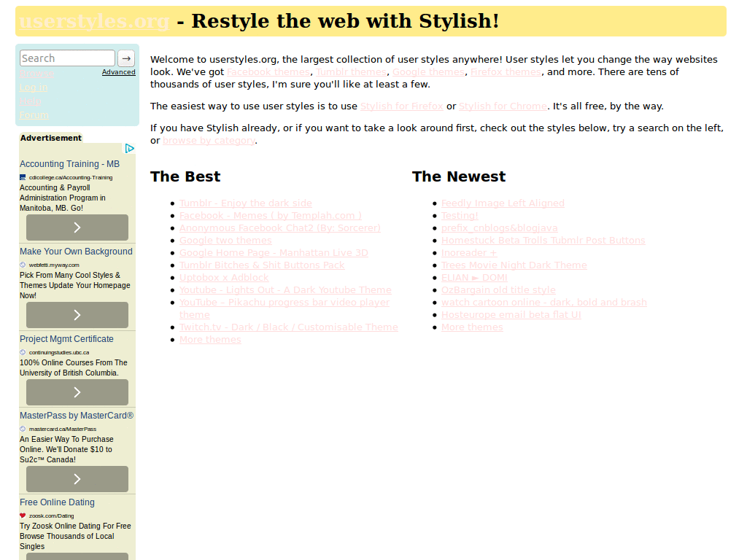The height and width of the screenshot is (560, 747).
Task: Open the Browse link in sidebar
Action: click(x=36, y=74)
